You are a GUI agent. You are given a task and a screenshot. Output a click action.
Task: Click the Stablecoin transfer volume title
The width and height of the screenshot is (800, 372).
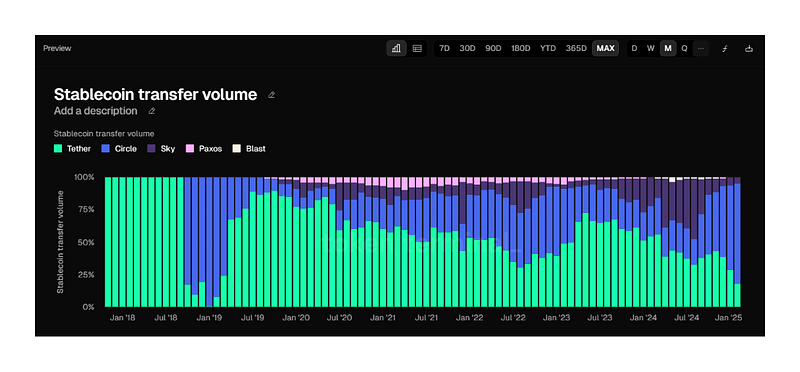(156, 94)
